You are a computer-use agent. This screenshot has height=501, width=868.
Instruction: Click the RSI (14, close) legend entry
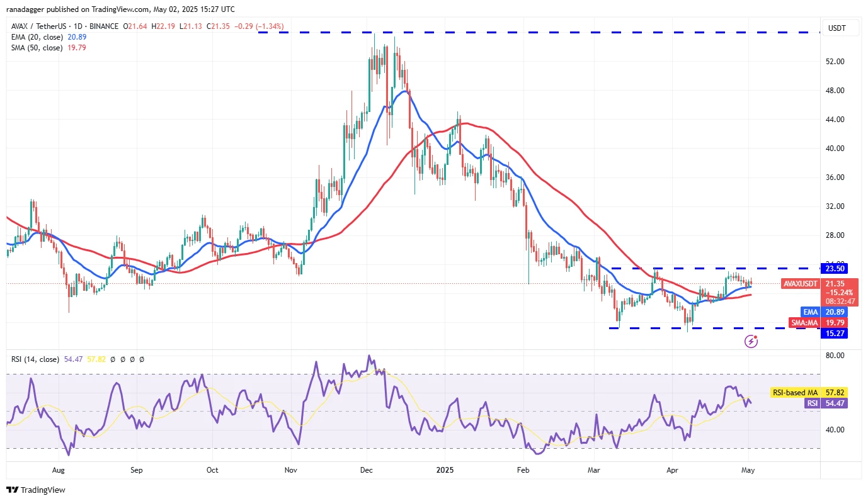click(35, 359)
